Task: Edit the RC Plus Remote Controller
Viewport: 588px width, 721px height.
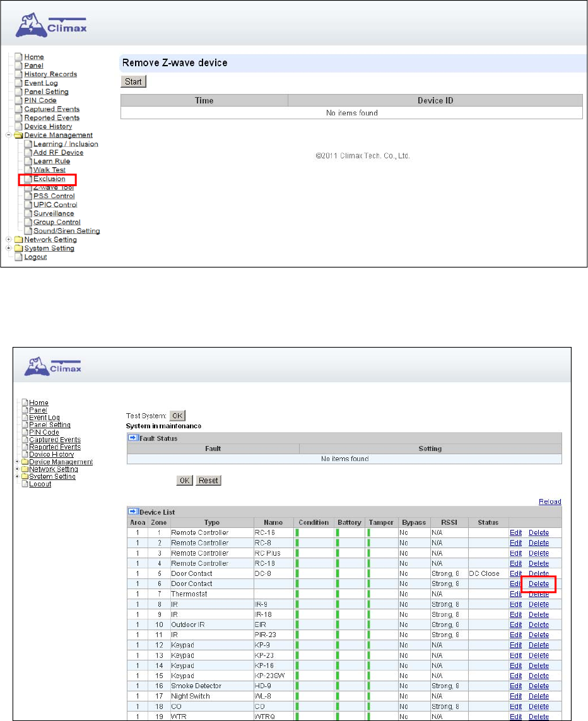Action: 516,554
